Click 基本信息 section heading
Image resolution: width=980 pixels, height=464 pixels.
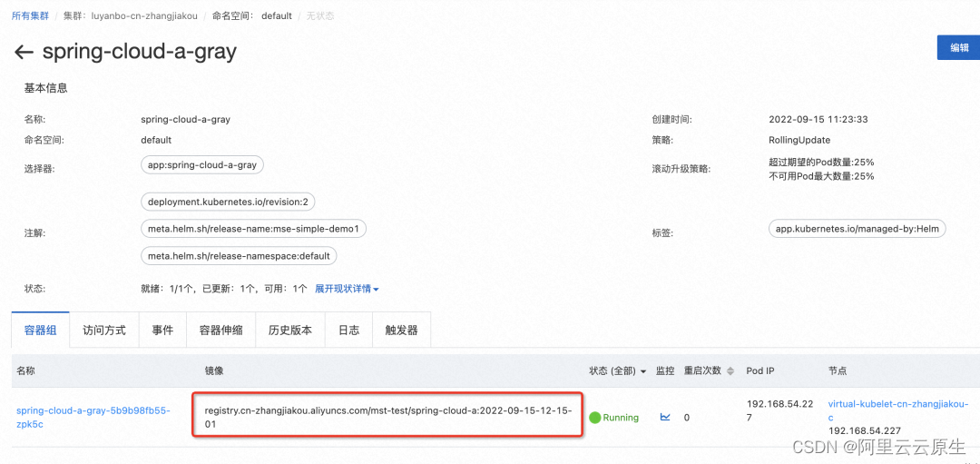coord(45,88)
